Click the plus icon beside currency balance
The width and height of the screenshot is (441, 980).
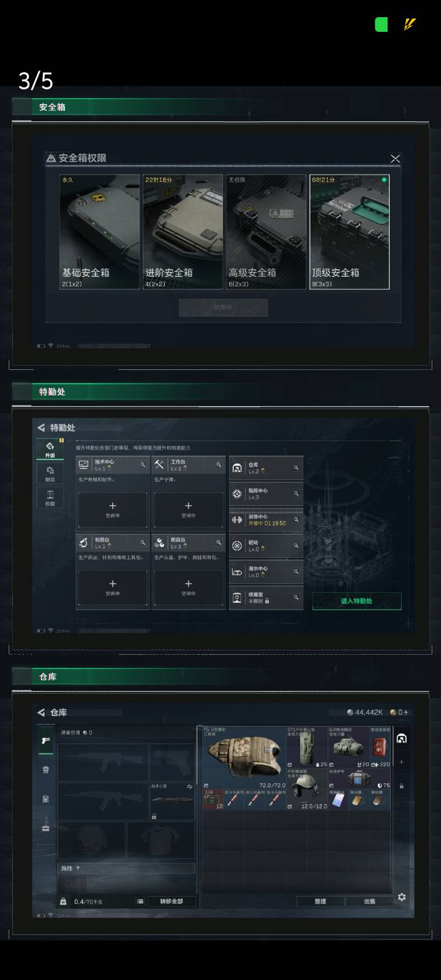coord(405,712)
